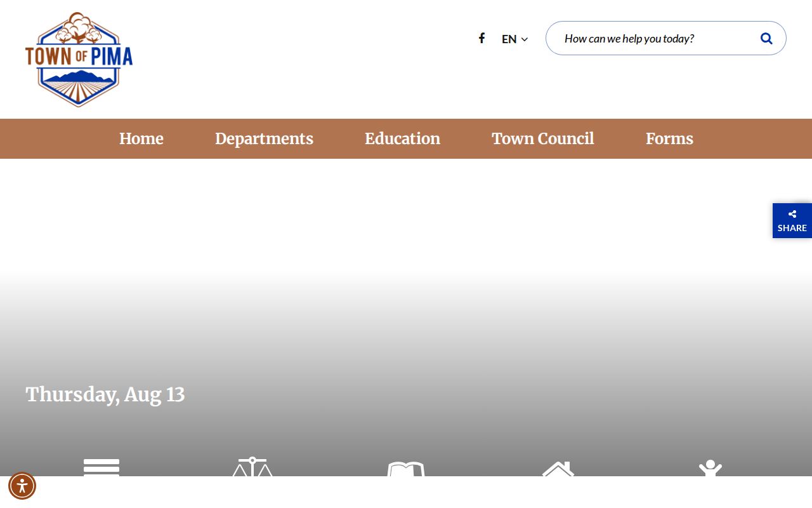Submit search with the magnifier icon
The width and height of the screenshot is (812, 508).
click(766, 38)
